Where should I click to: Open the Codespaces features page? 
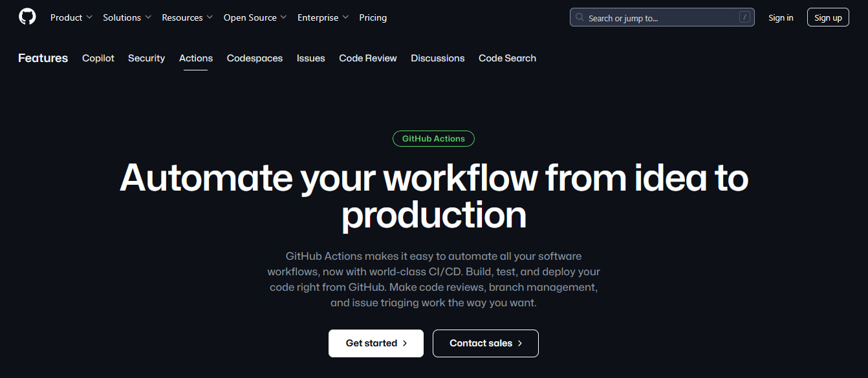(x=254, y=58)
